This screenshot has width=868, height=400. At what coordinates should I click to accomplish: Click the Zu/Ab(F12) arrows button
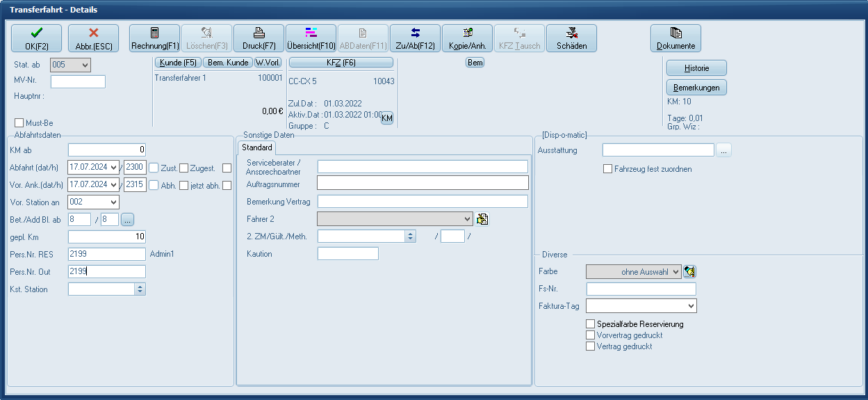point(415,38)
